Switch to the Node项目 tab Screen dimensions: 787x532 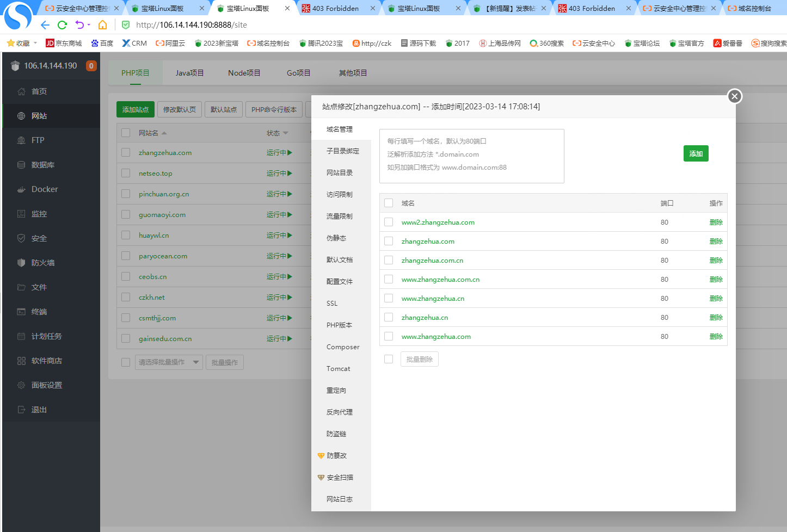244,73
